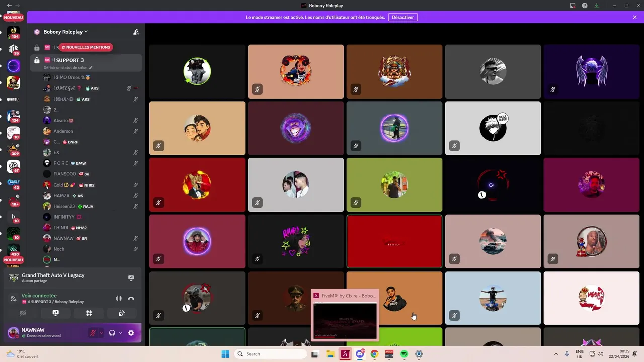Open the activities launcher icon

(89, 313)
